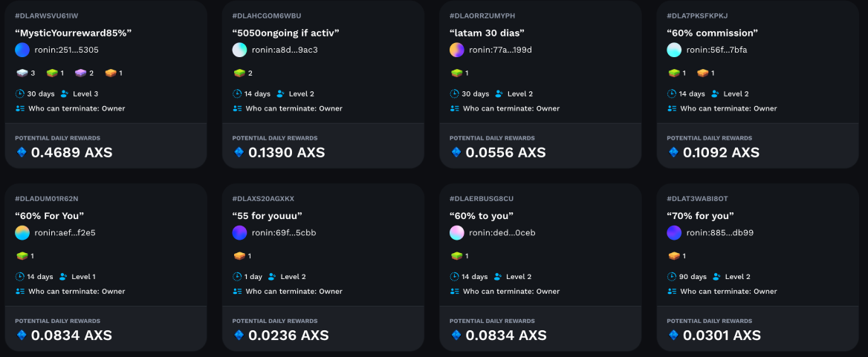
Task: Open the "MysticYourreward85%" delegation title
Action: coord(74,33)
